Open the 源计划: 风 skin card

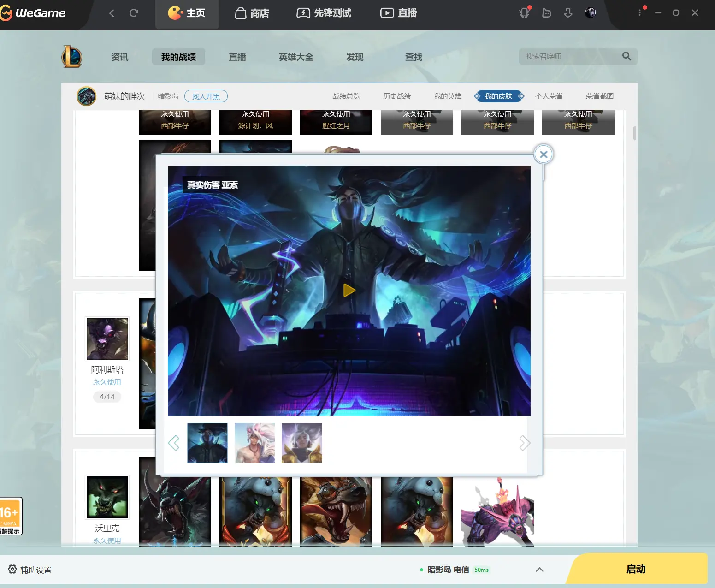[255, 122]
